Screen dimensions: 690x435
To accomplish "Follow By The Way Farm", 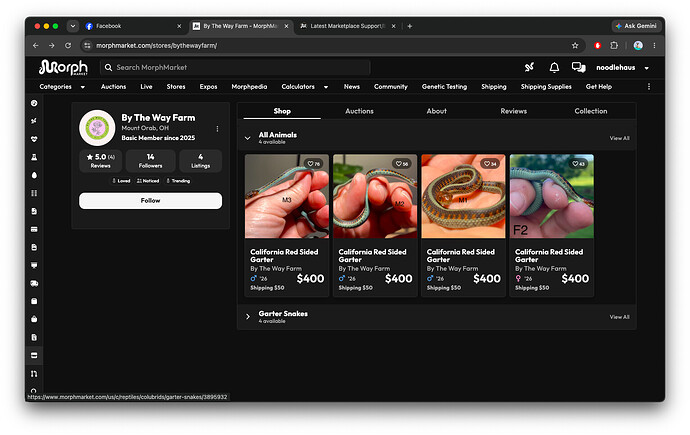I will (x=150, y=201).
